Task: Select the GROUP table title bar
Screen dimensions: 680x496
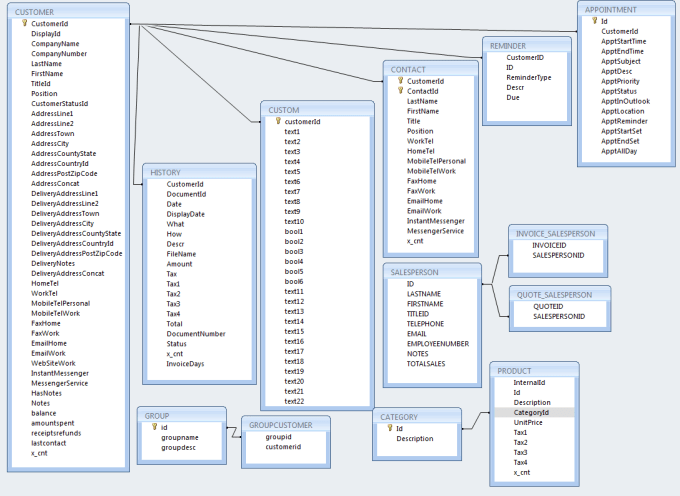Action: click(x=182, y=415)
